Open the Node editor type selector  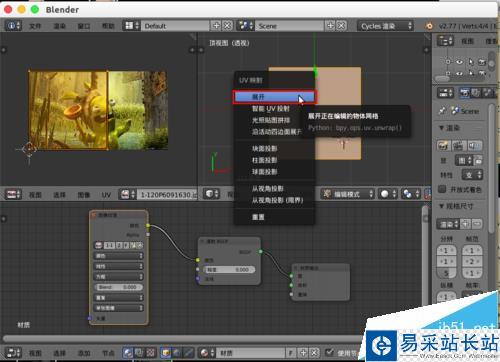pyautogui.click(x=14, y=353)
